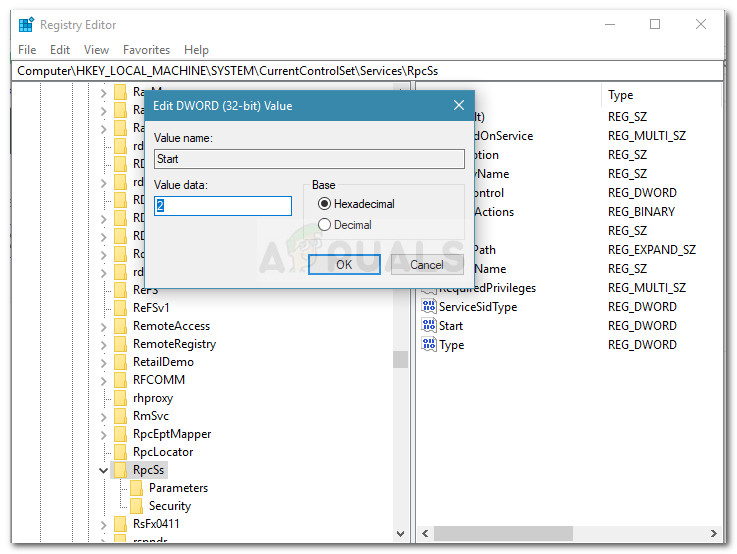Click the RemoteAccess folder icon
Viewport: 737px width, 554px height.
click(120, 326)
